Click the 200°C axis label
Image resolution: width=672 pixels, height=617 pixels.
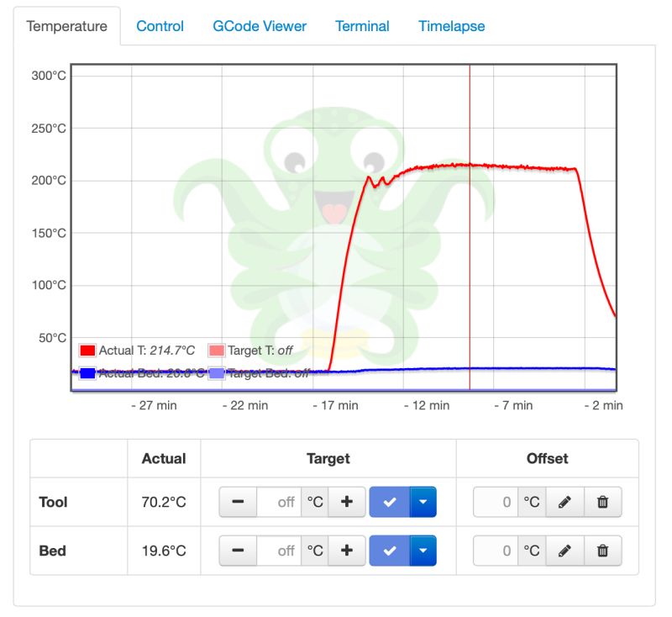(49, 181)
